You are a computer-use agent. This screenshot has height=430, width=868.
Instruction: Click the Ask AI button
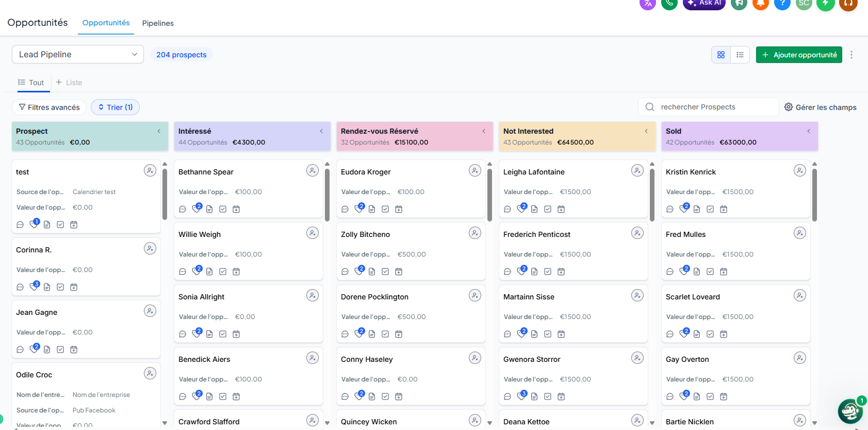point(704,3)
